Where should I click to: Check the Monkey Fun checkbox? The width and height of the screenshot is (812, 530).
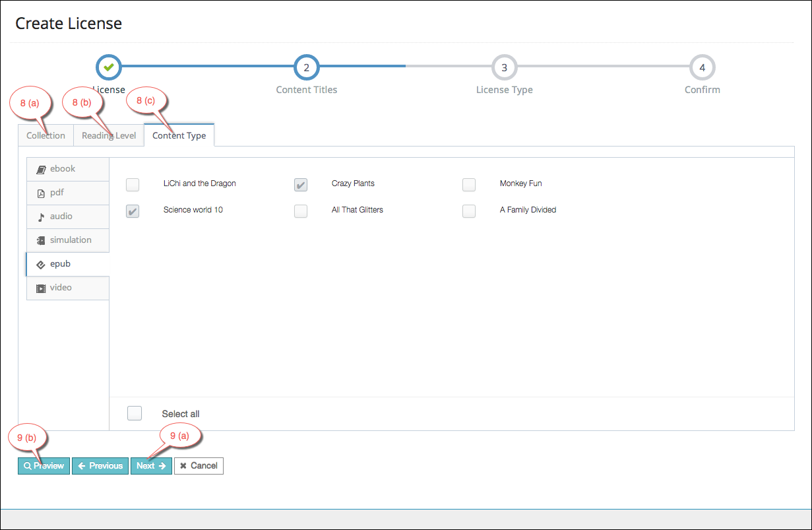(469, 185)
